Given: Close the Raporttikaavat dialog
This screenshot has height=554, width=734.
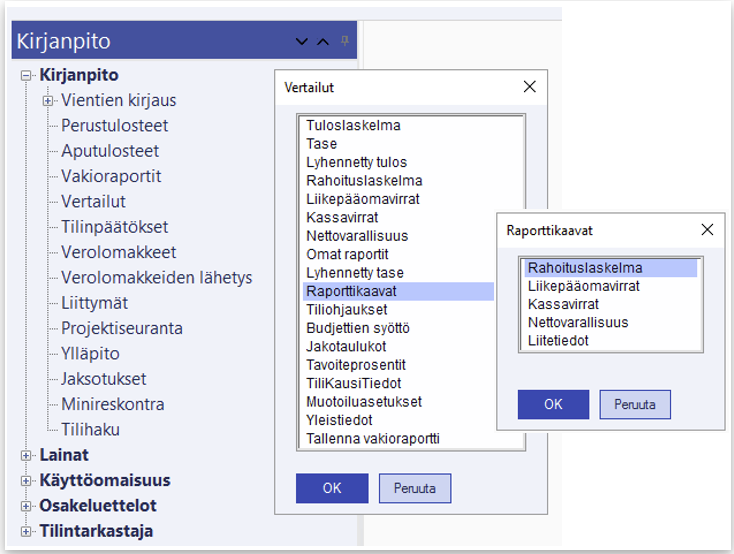Looking at the screenshot, I should (707, 230).
